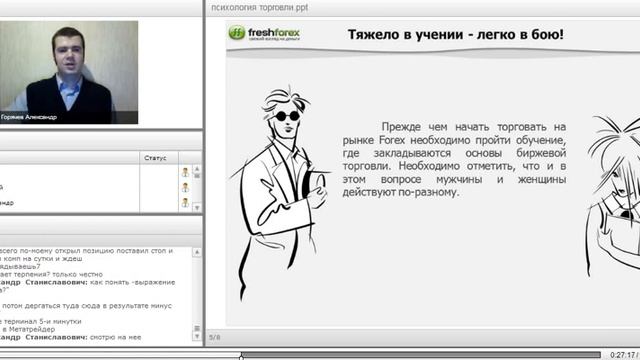Click the participant list scroll-up arrow
640x360 pixels.
pyautogui.click(x=197, y=169)
